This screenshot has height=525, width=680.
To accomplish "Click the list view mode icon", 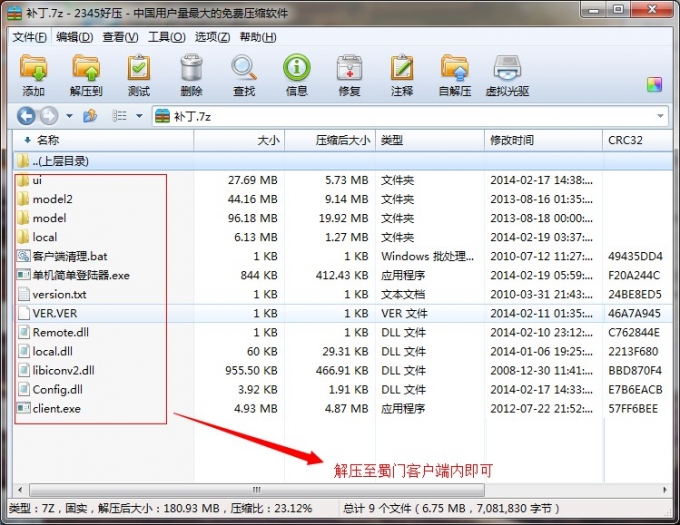I will coord(119,116).
